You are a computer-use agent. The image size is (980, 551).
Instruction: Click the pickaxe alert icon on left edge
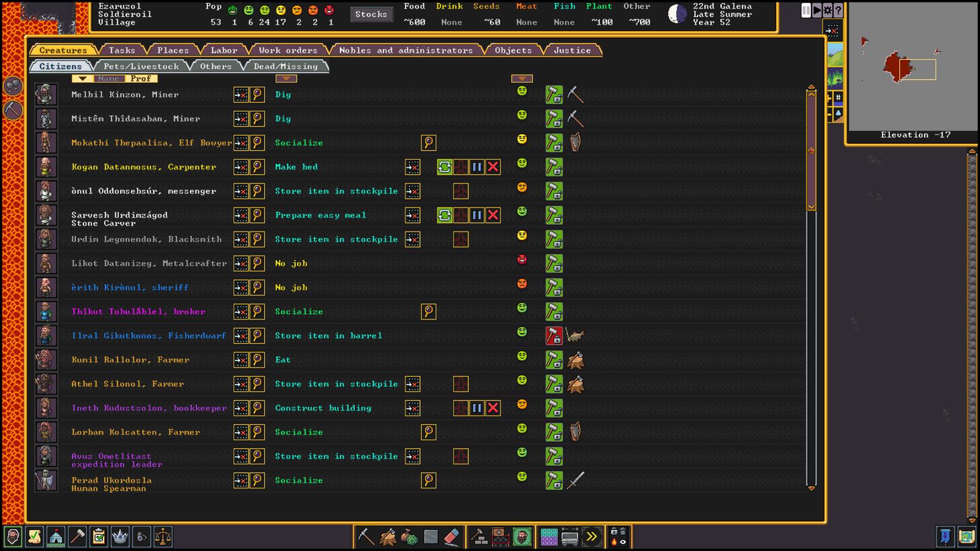pyautogui.click(x=13, y=110)
